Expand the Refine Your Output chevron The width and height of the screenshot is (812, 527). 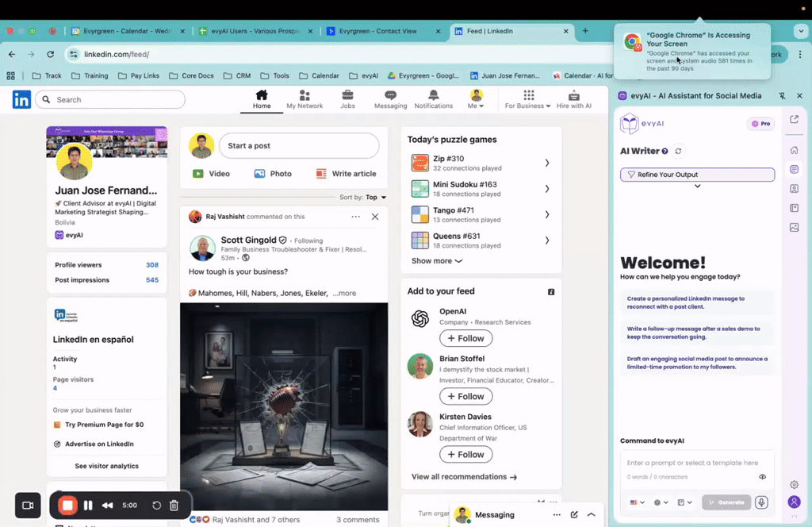tap(698, 186)
